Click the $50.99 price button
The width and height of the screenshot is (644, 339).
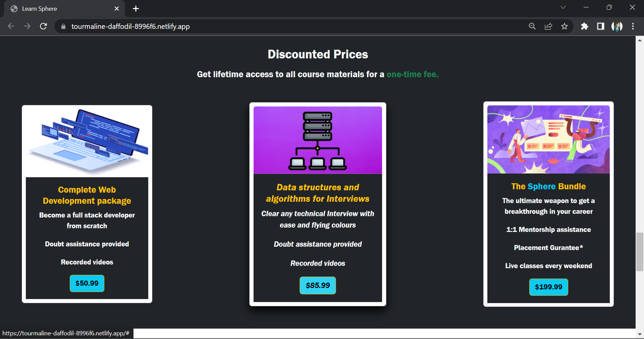[x=87, y=283]
